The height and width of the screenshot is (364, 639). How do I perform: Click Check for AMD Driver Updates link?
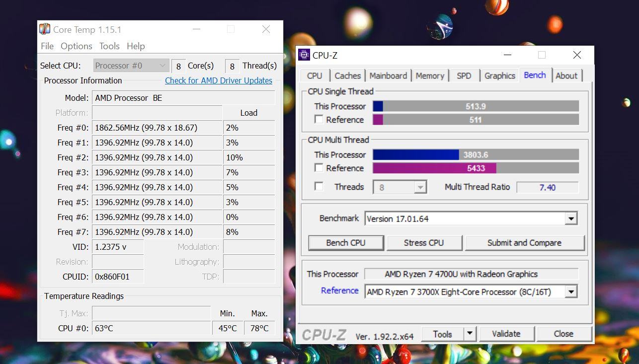(219, 80)
